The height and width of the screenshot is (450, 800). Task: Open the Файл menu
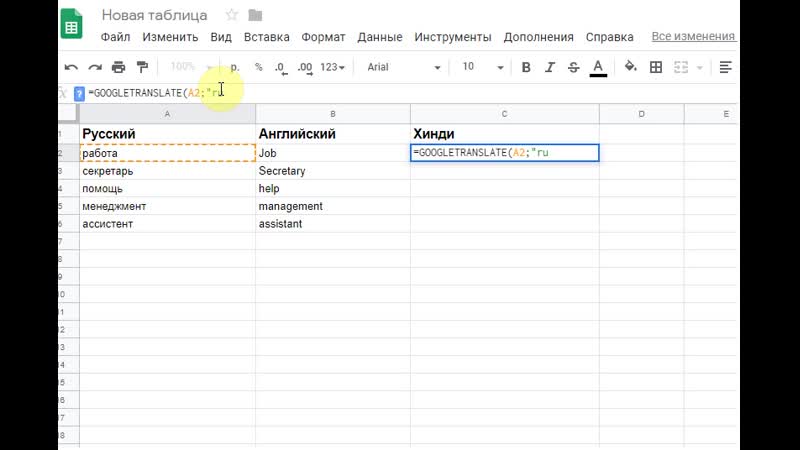tap(115, 37)
